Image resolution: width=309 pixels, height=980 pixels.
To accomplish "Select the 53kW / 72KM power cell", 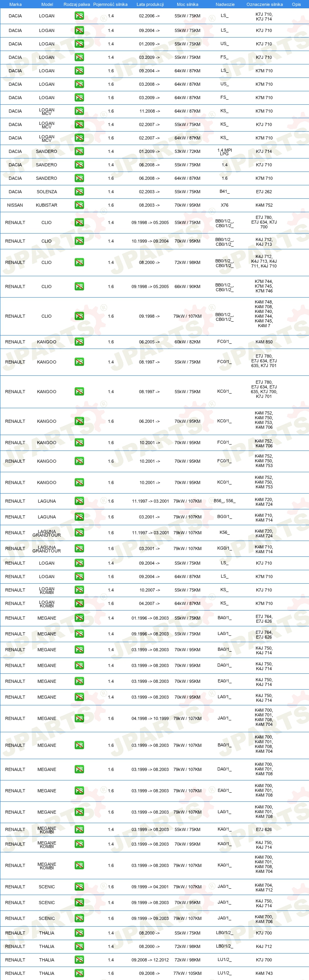I will click(x=187, y=151).
